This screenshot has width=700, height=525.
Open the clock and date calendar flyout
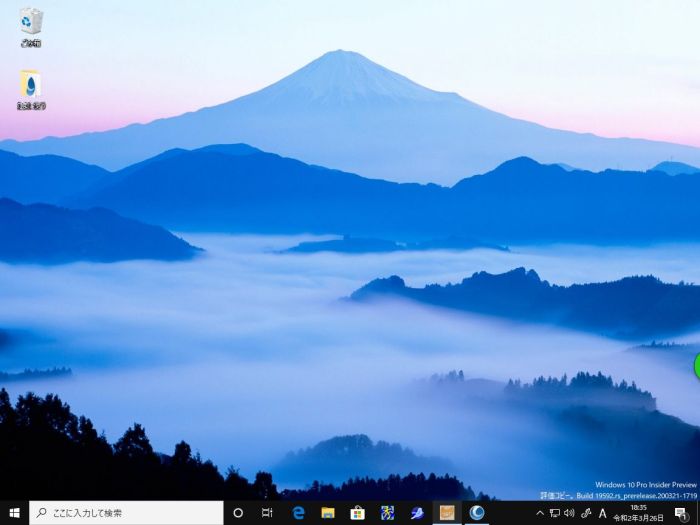(638, 513)
